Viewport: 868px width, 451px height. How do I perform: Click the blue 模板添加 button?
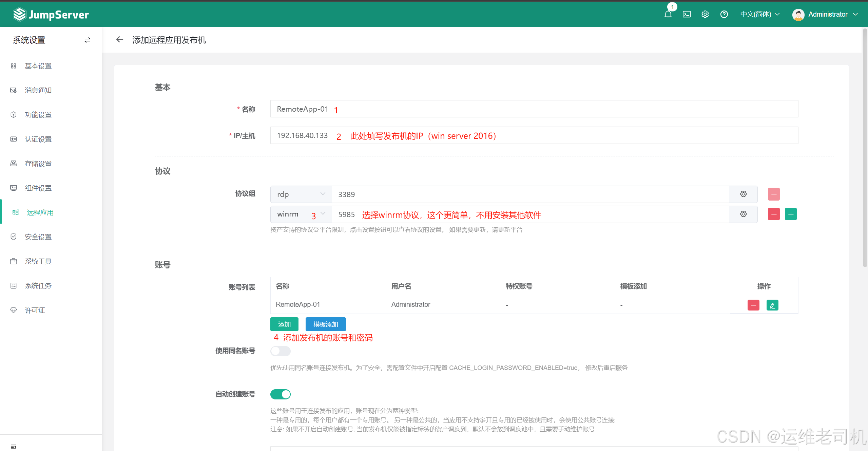[325, 324]
